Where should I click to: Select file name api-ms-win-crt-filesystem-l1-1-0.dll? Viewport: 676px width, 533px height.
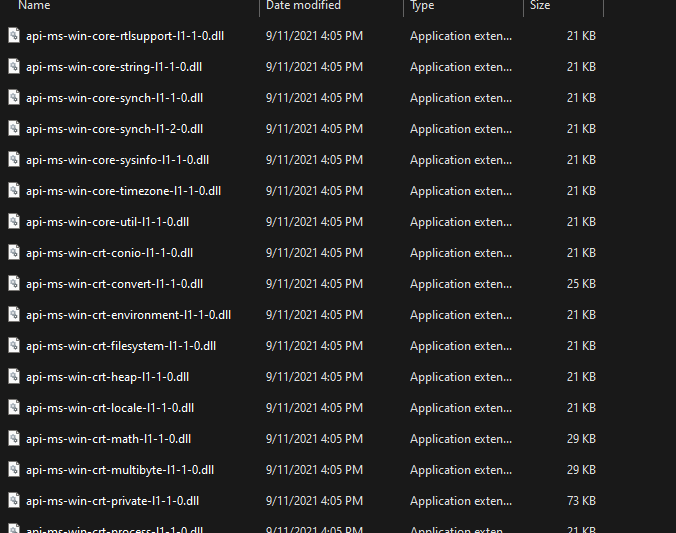121,346
